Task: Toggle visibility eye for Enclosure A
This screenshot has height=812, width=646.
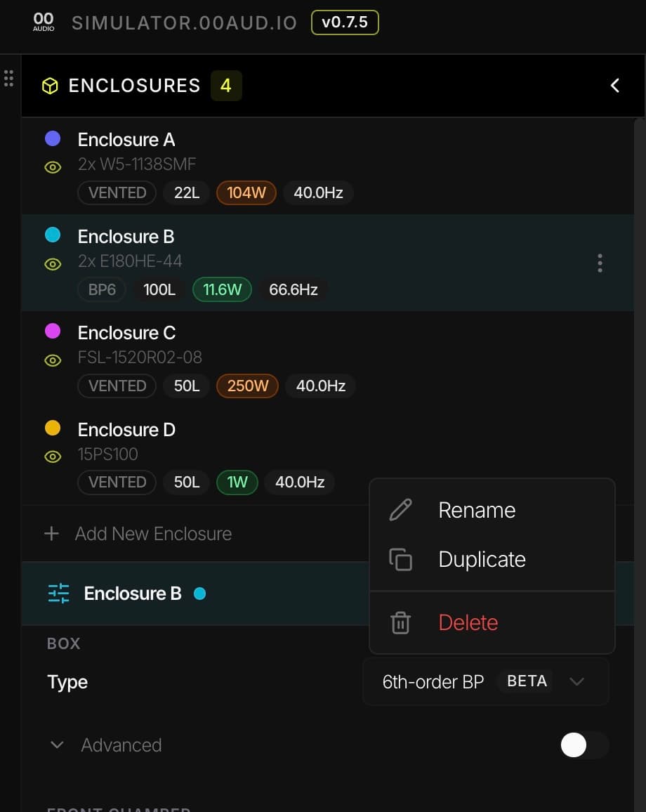Action: pos(53,167)
